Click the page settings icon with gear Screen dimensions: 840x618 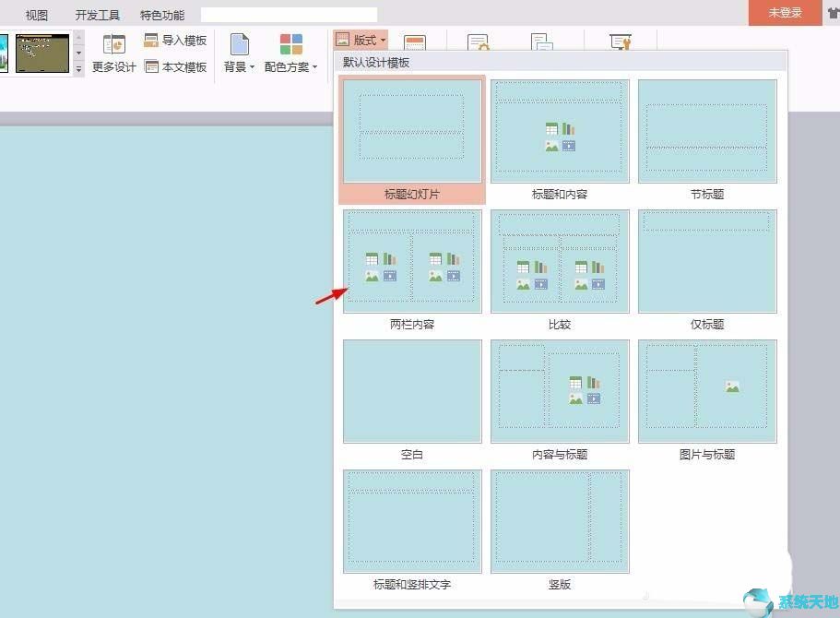[x=478, y=42]
